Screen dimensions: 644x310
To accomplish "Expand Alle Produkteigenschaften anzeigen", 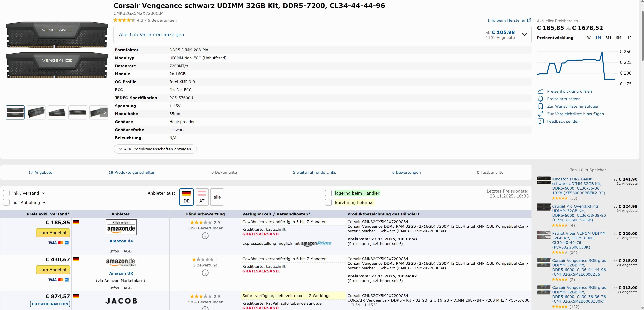I will (155, 149).
